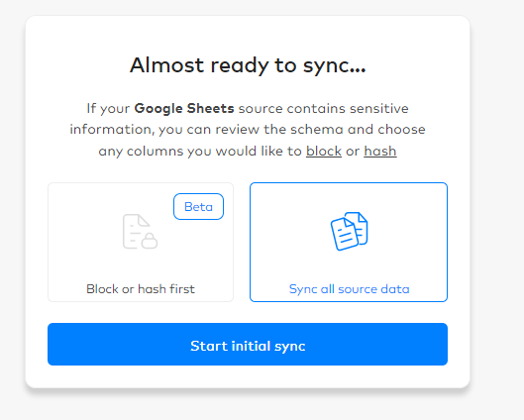
Task: Click the front page of the sync icon
Action: click(x=344, y=234)
